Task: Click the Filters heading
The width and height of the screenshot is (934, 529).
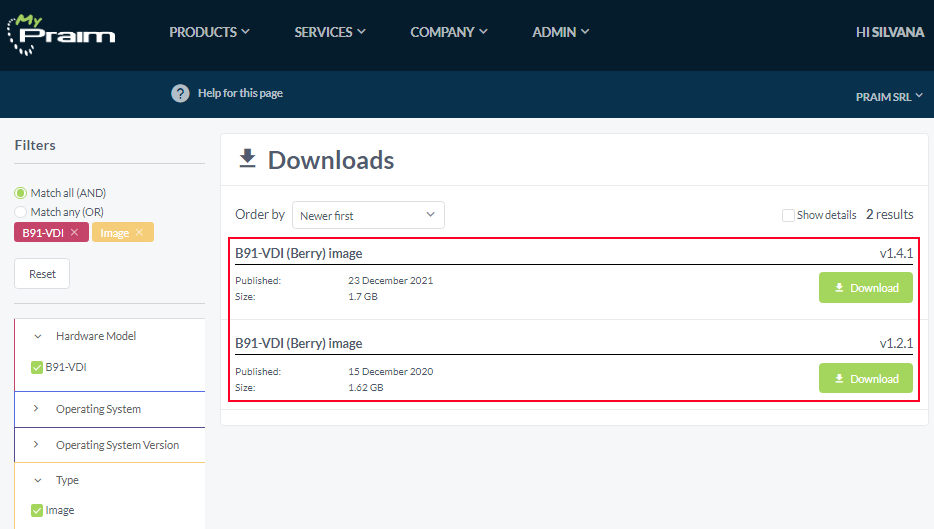Action: pyautogui.click(x=35, y=145)
